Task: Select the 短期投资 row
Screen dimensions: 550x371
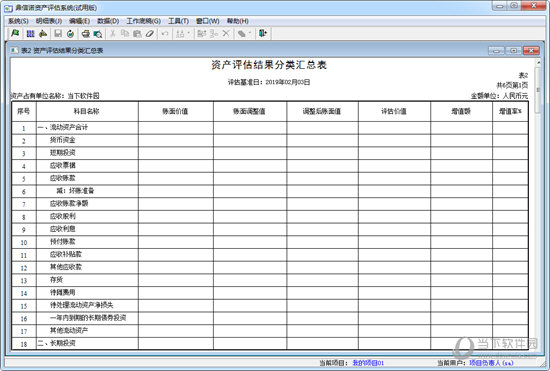Action: click(x=270, y=153)
